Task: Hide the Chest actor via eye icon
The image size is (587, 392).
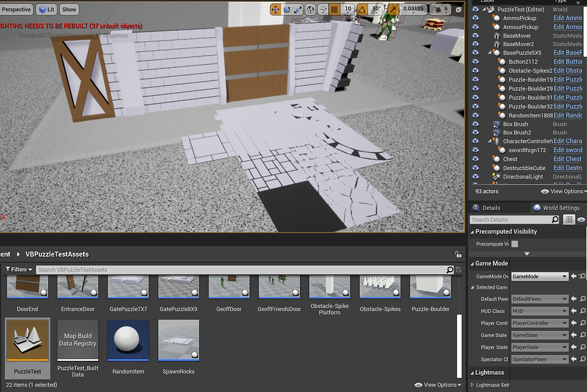Action: point(476,159)
